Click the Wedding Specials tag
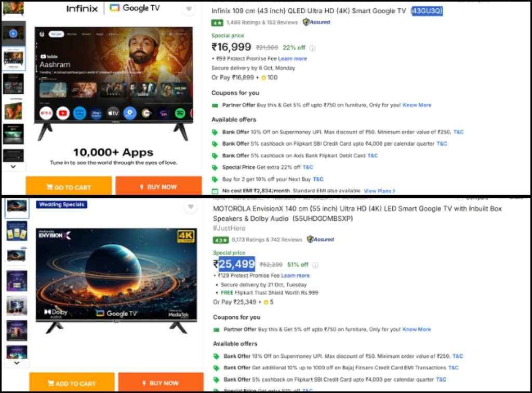 tap(61, 204)
